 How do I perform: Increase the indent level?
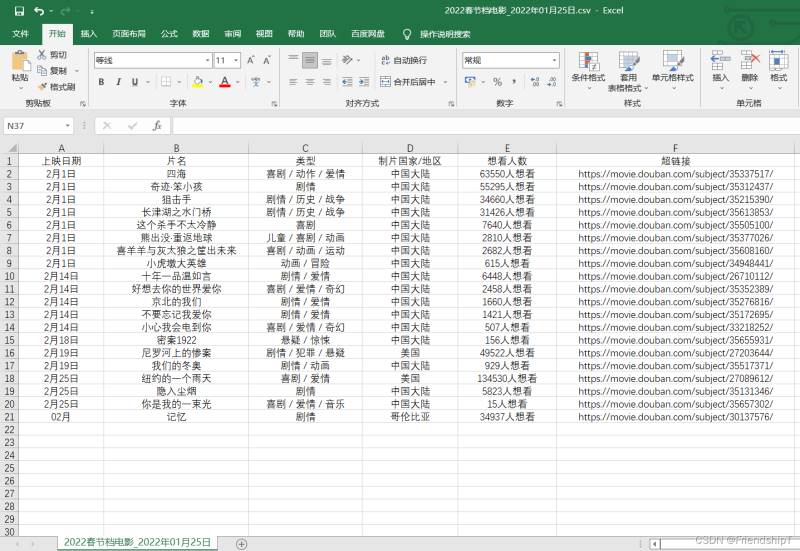[364, 82]
